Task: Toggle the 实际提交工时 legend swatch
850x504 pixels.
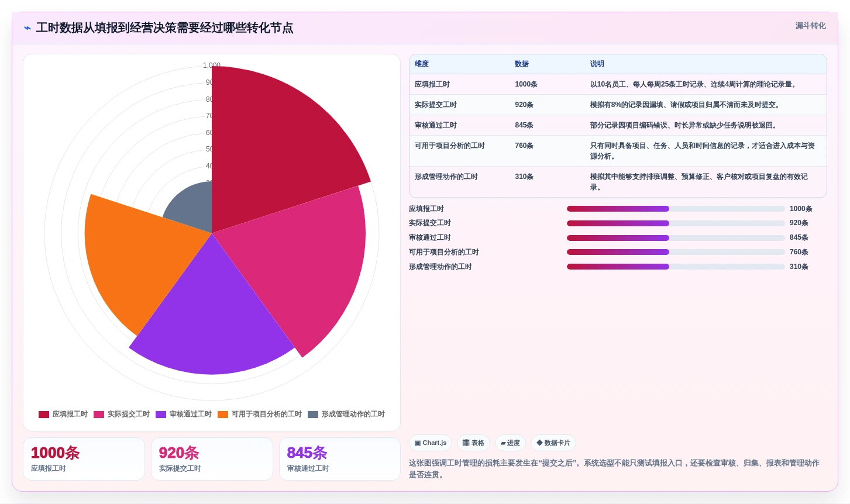Action: [99, 415]
